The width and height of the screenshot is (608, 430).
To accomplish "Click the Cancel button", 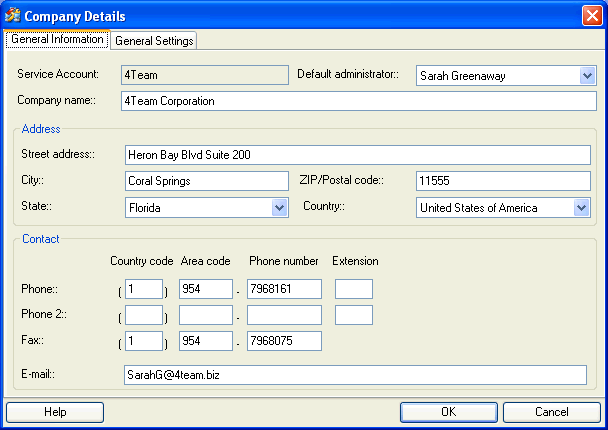I will pyautogui.click(x=552, y=412).
